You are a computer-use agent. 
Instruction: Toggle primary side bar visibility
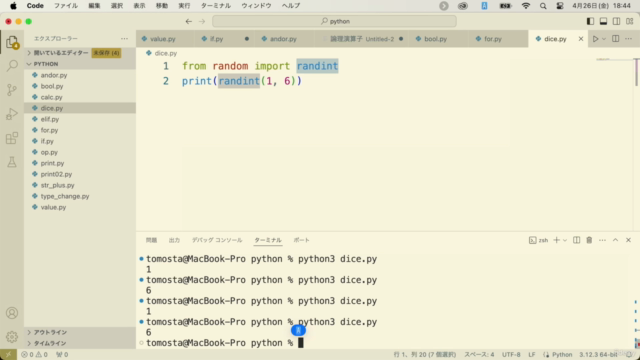pos(590,21)
